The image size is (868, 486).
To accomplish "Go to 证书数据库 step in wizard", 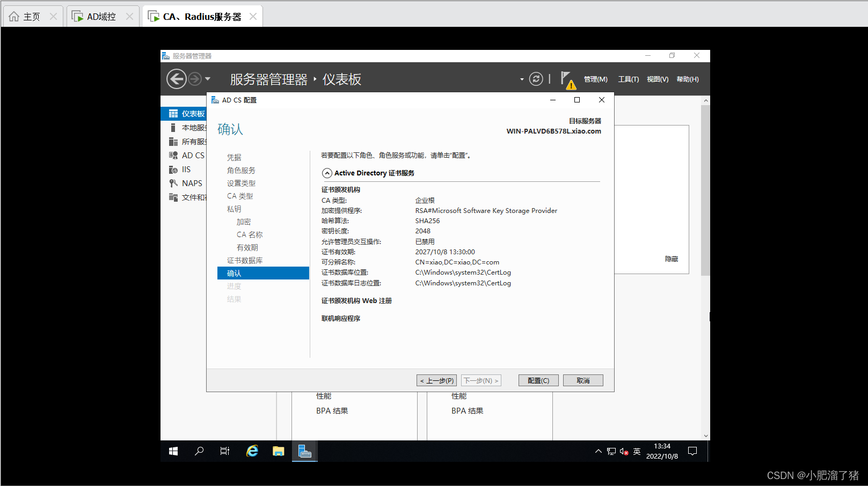I will pos(245,260).
